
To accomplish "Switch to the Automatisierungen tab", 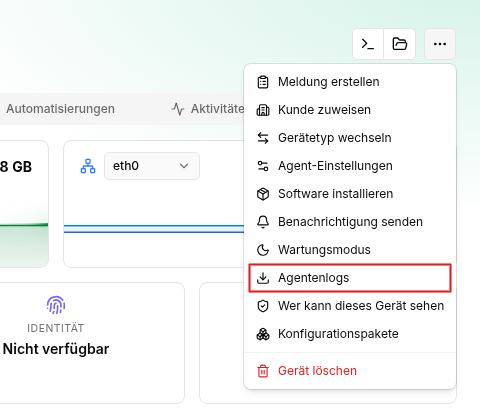I will [60, 109].
